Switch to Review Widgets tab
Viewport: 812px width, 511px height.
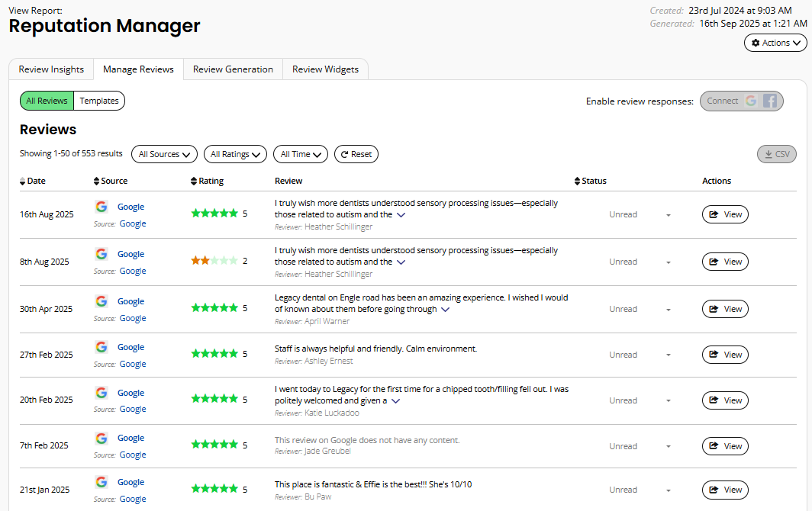tap(325, 69)
